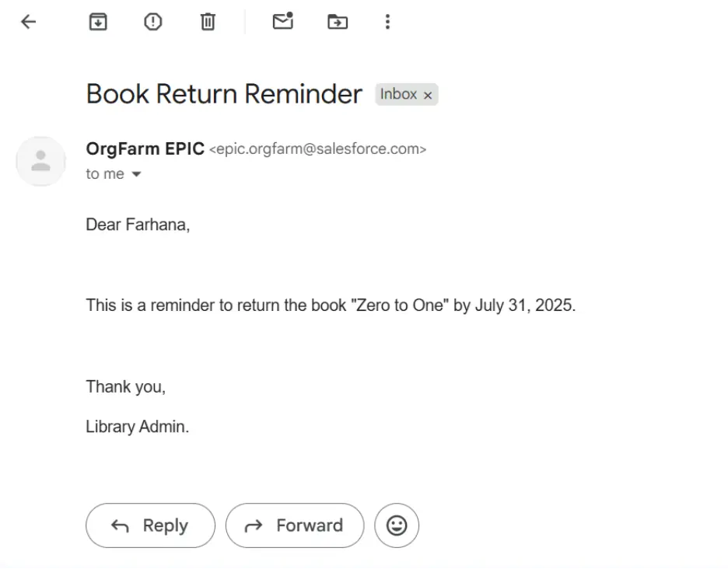Click the Inbox label chip
The image size is (728, 569).
(398, 94)
